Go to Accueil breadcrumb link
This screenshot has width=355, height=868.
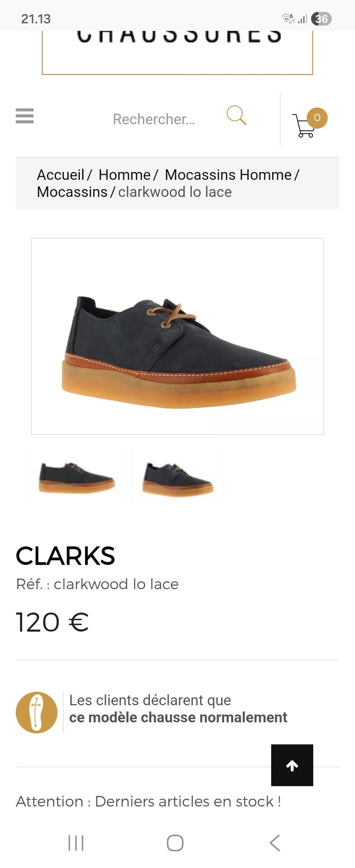click(x=61, y=175)
